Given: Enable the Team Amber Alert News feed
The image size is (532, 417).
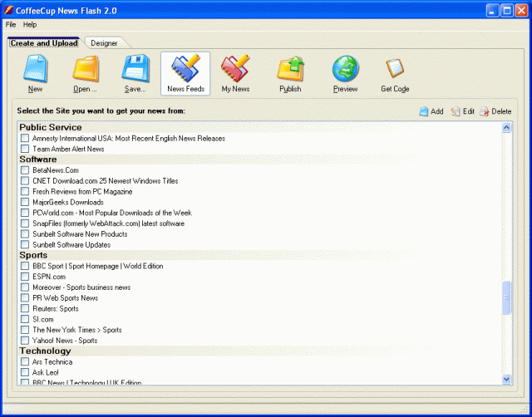Looking at the screenshot, I should pos(25,149).
